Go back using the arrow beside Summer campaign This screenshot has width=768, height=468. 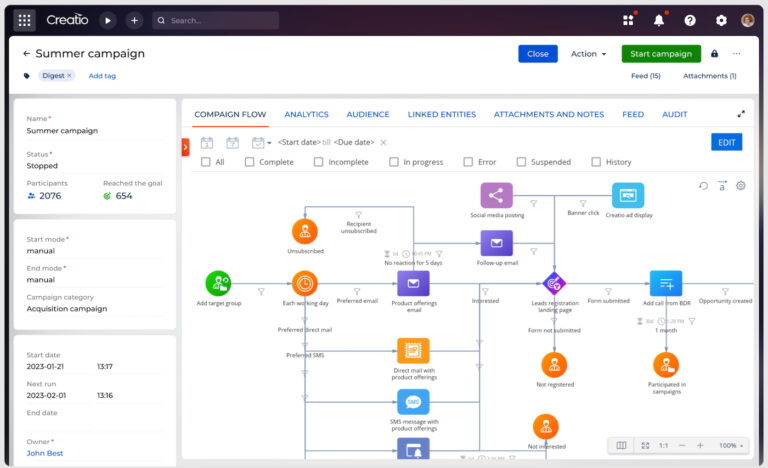(26, 53)
